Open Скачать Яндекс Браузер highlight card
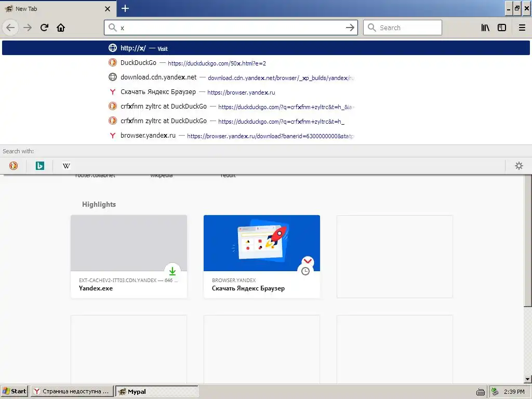 (262, 257)
